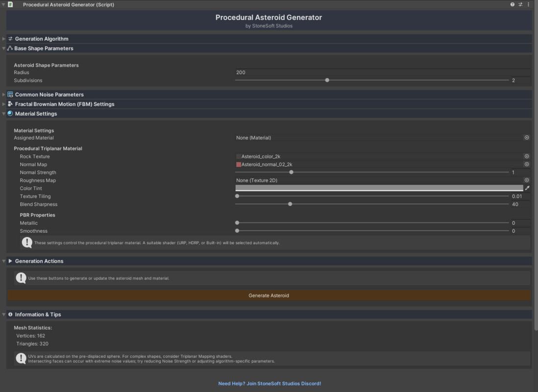Click the warning icon in the UVs tip note
The image size is (538, 392).
[21, 359]
